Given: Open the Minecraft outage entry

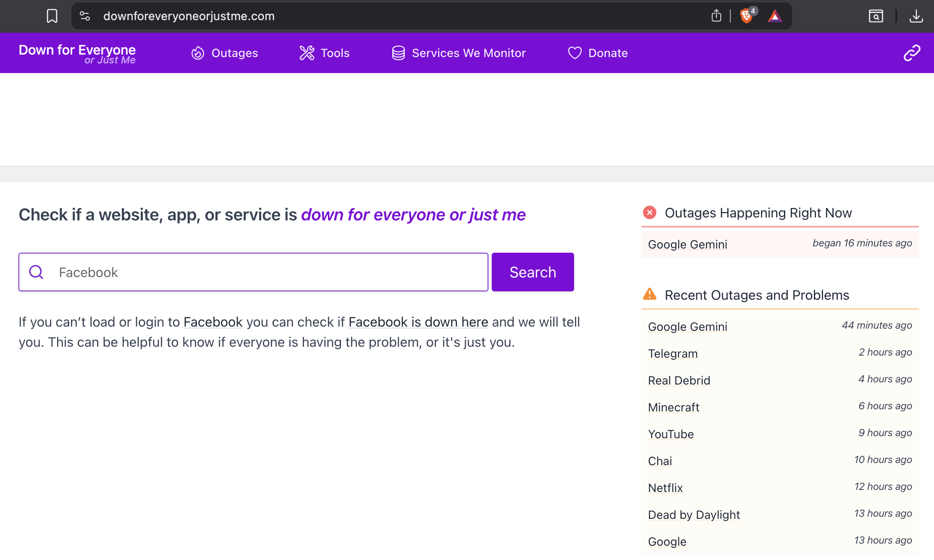Looking at the screenshot, I should pyautogui.click(x=674, y=407).
